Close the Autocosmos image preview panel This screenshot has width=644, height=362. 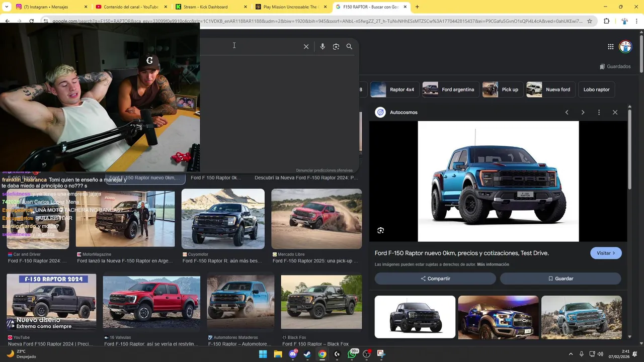[x=615, y=112]
